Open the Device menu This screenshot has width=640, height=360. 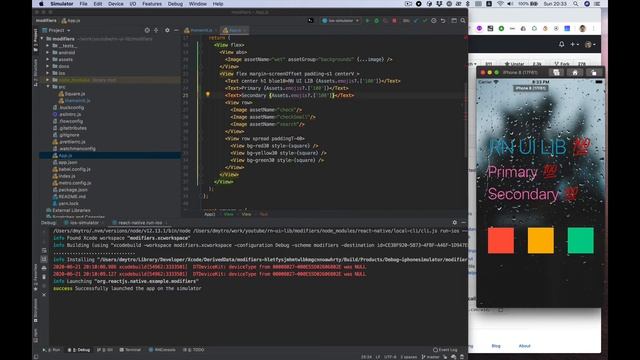click(116, 4)
